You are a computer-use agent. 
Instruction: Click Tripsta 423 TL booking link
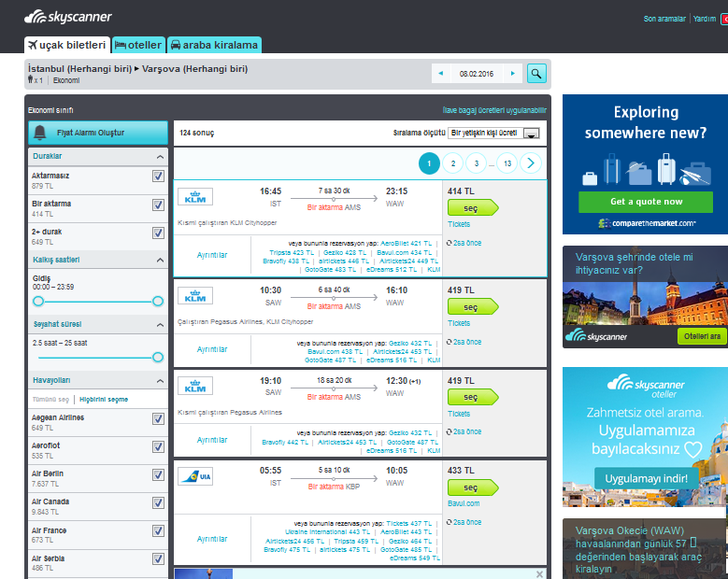click(x=292, y=253)
